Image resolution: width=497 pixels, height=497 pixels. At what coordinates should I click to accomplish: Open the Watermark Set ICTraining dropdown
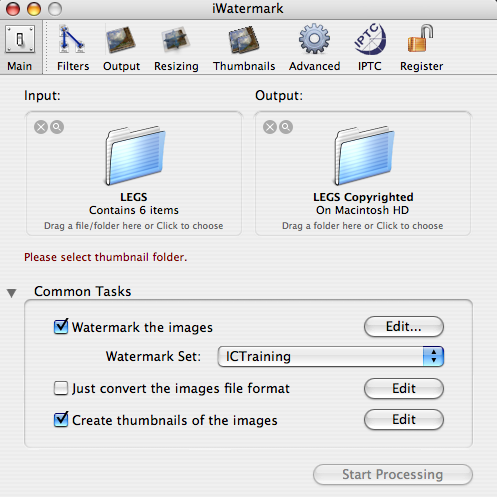point(331,356)
